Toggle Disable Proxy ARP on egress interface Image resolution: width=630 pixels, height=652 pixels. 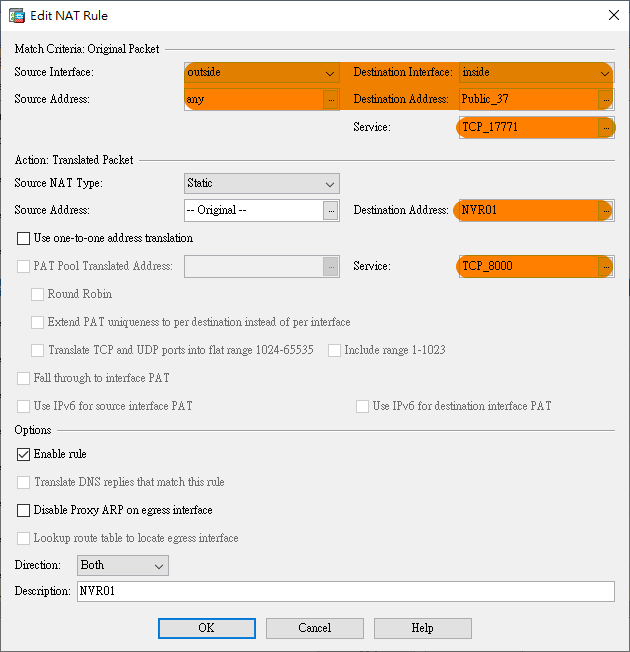tap(24, 510)
